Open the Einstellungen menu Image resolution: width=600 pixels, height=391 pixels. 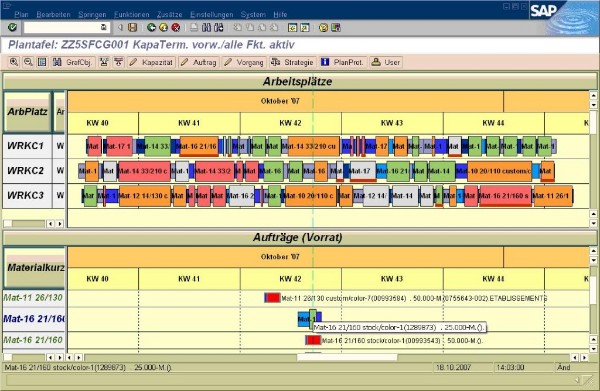[212, 15]
